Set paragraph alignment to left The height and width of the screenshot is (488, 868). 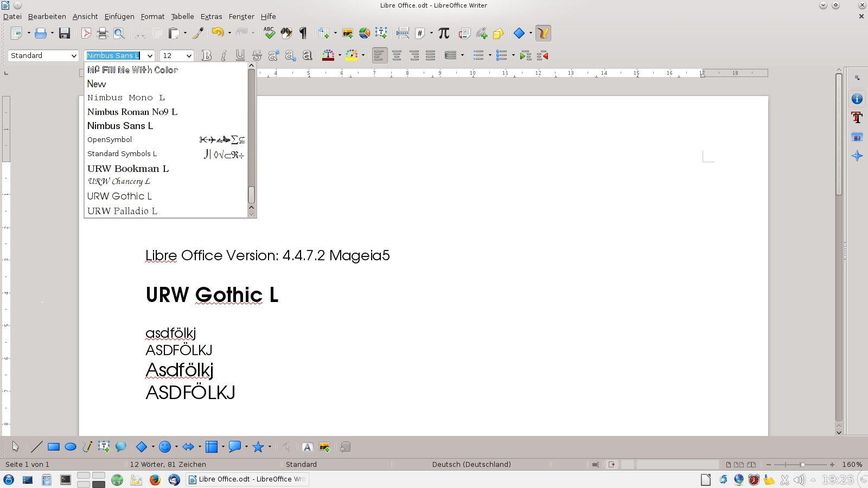(380, 55)
